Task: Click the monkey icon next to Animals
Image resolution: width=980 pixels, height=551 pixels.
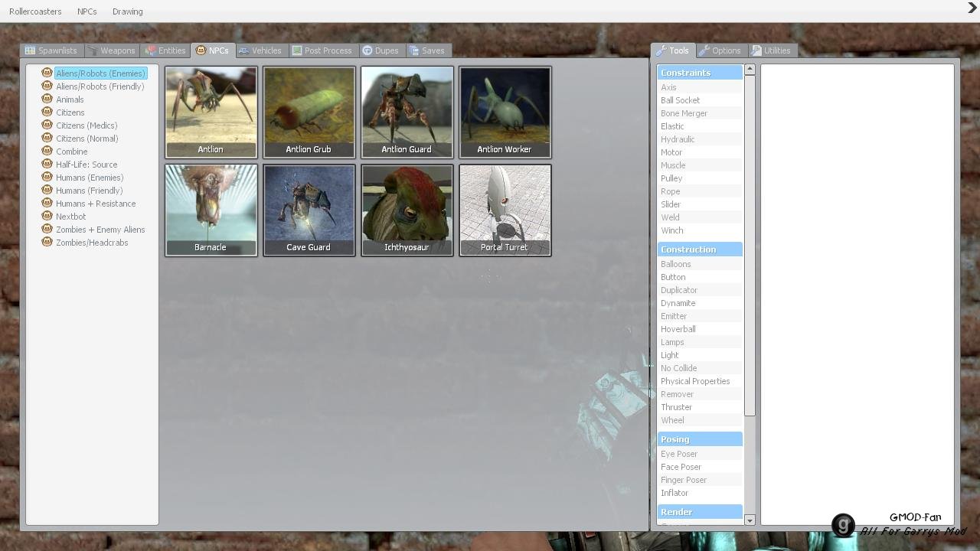Action: 47,99
